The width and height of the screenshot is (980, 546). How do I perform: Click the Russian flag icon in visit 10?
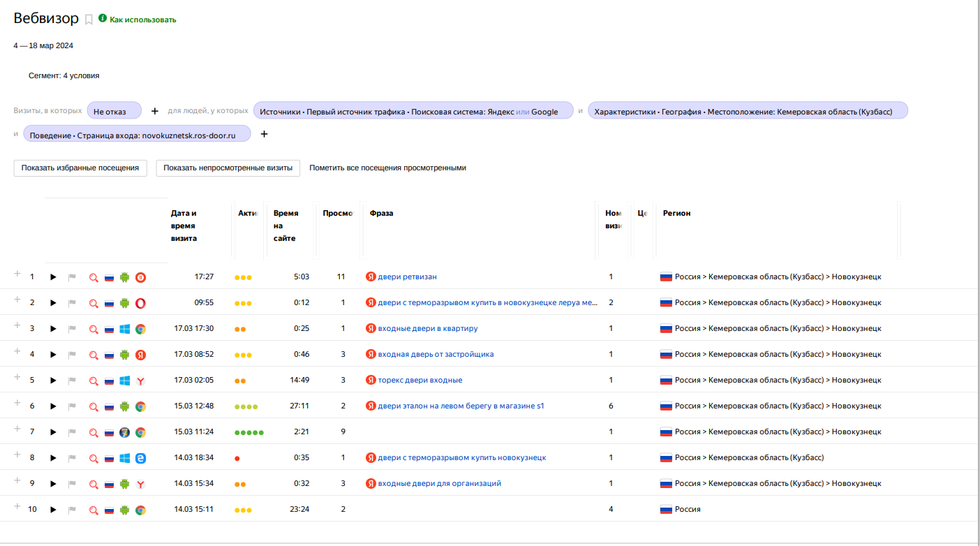(109, 510)
